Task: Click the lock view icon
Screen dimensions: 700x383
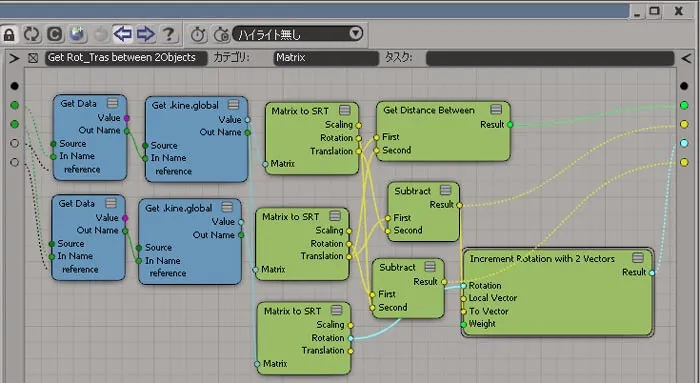Action: tap(9, 34)
